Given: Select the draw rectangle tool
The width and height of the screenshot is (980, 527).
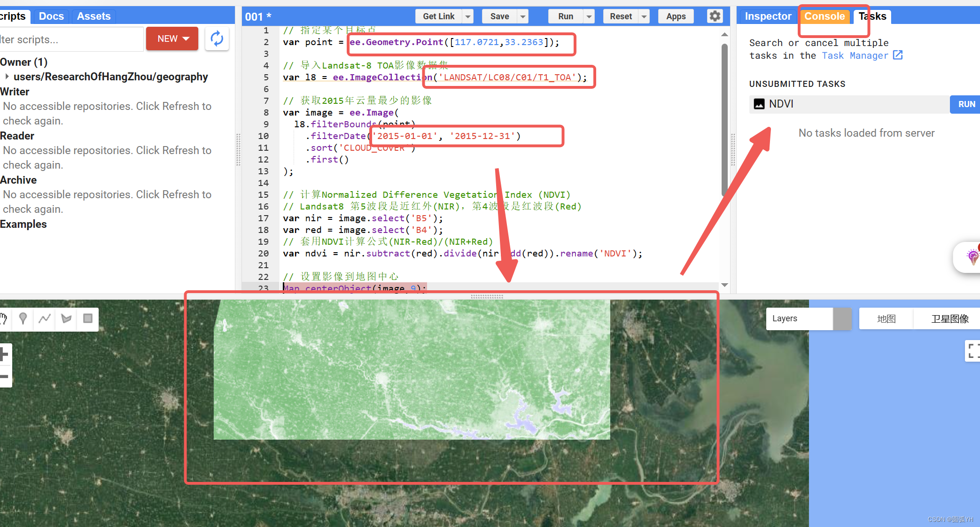Looking at the screenshot, I should (x=88, y=319).
